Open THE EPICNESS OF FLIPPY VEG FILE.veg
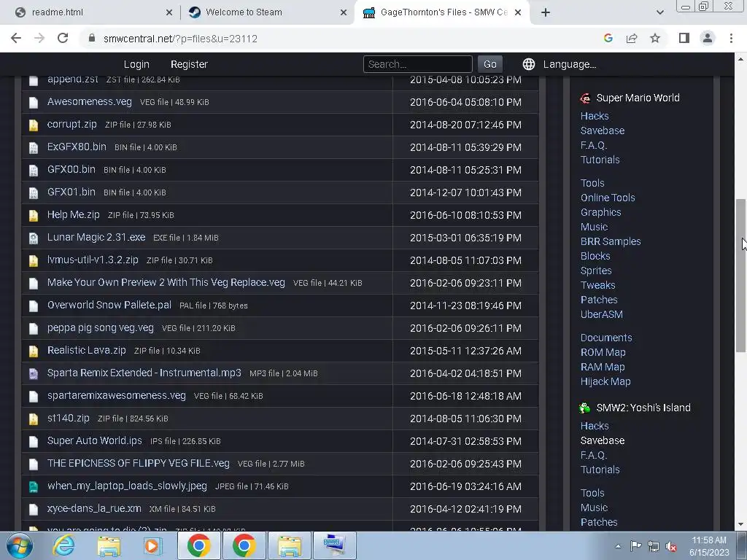 (138, 463)
